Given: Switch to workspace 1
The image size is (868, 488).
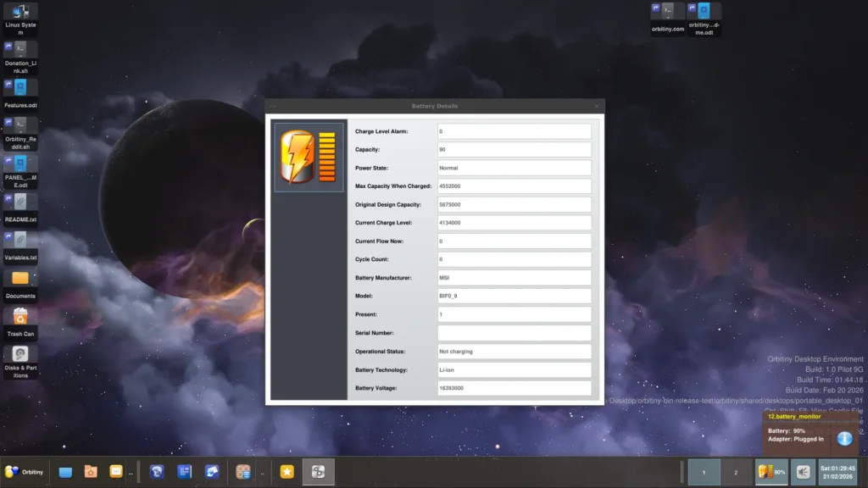Looking at the screenshot, I should coord(704,472).
